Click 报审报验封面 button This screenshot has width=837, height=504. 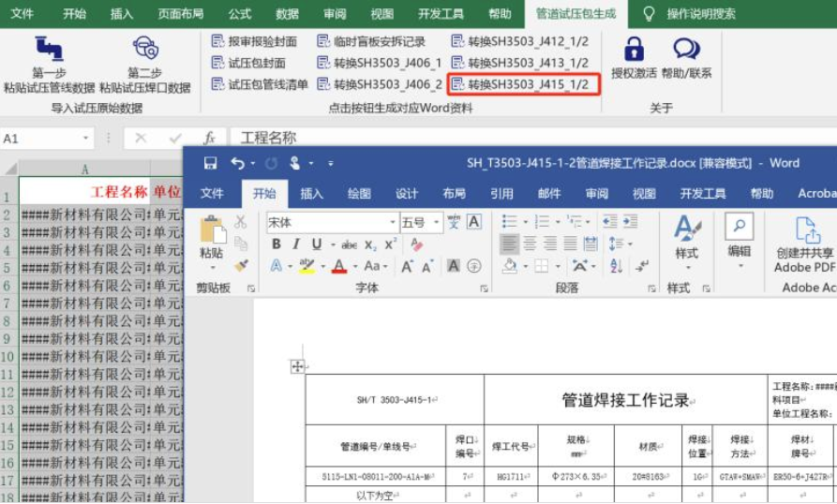pyautogui.click(x=254, y=41)
